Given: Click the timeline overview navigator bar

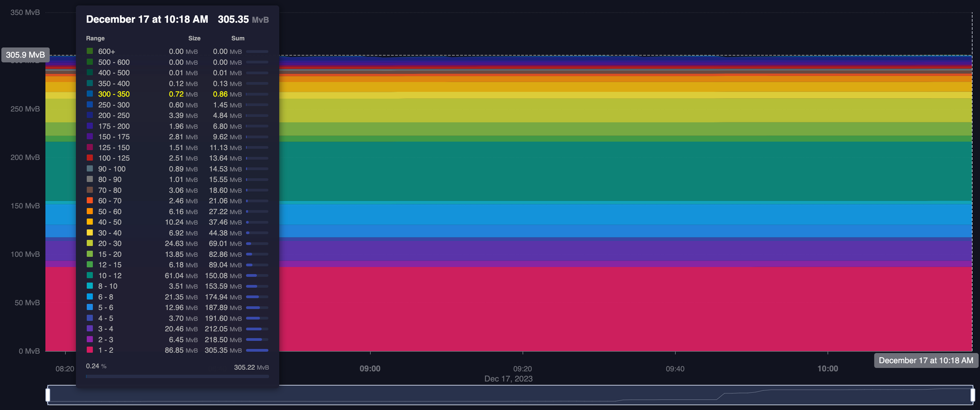Looking at the screenshot, I should [510, 395].
